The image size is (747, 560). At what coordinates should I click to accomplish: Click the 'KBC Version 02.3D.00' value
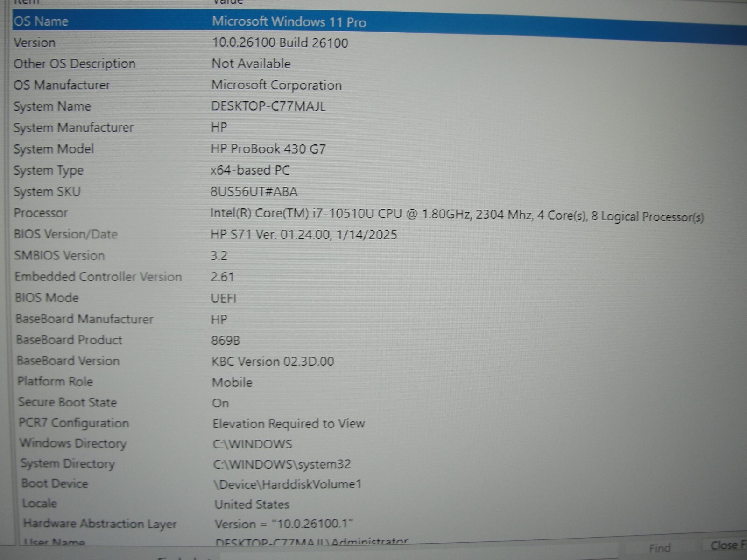273,362
